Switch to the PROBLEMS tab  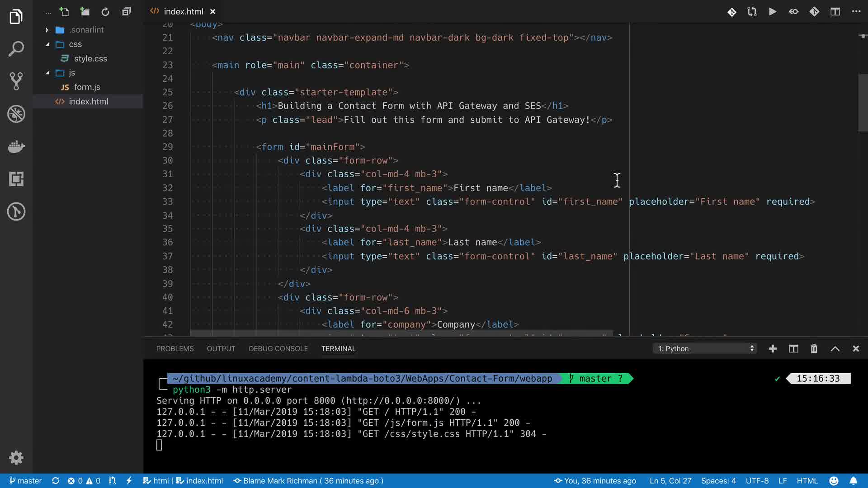coord(175,348)
